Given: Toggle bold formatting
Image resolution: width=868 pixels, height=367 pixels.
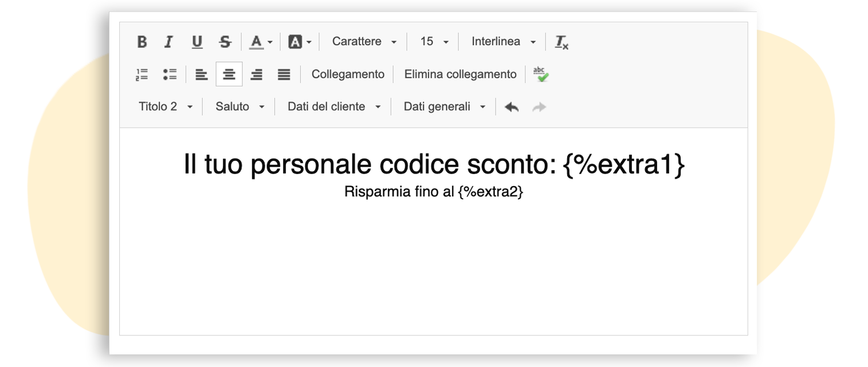Looking at the screenshot, I should pyautogui.click(x=142, y=42).
